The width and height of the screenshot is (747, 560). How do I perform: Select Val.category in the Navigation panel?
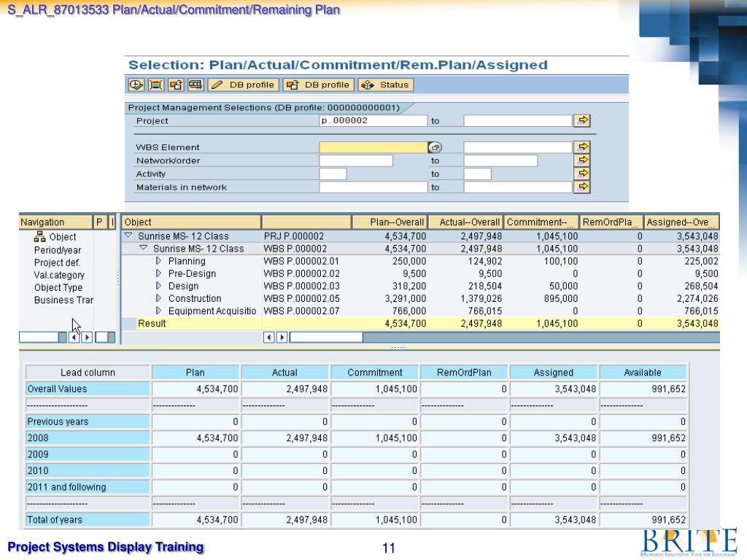pos(59,275)
